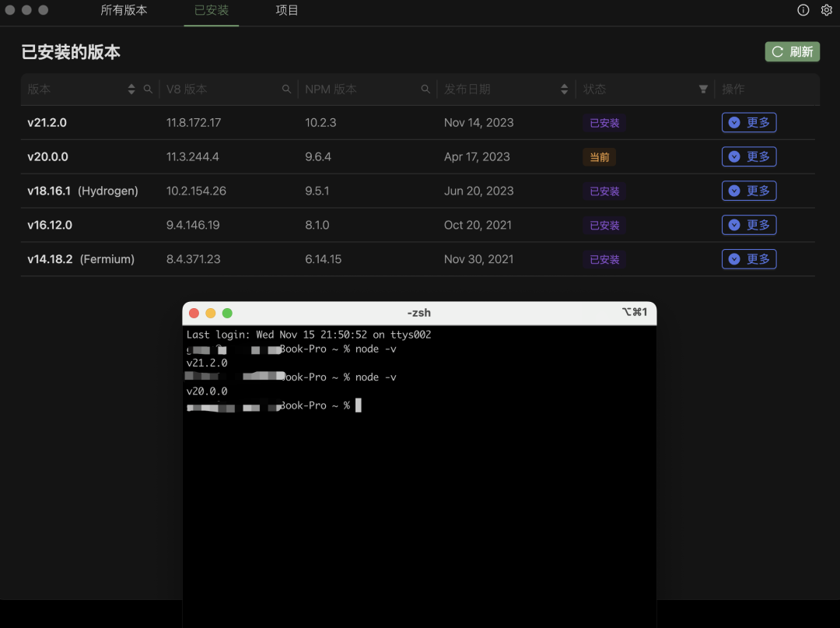Viewport: 840px width, 628px height.
Task: Select the 已安装 tab
Action: (x=211, y=11)
